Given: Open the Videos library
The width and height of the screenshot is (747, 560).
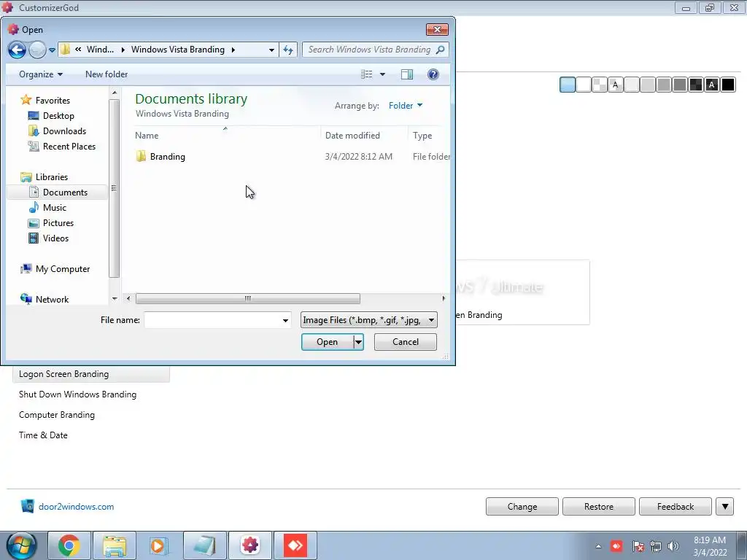Looking at the screenshot, I should click(x=55, y=238).
